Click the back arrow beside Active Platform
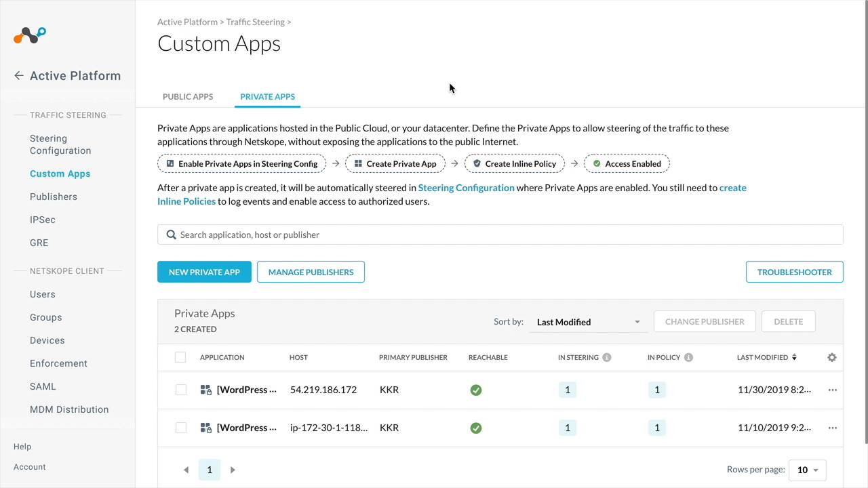Image resolution: width=868 pixels, height=488 pixels. point(19,76)
